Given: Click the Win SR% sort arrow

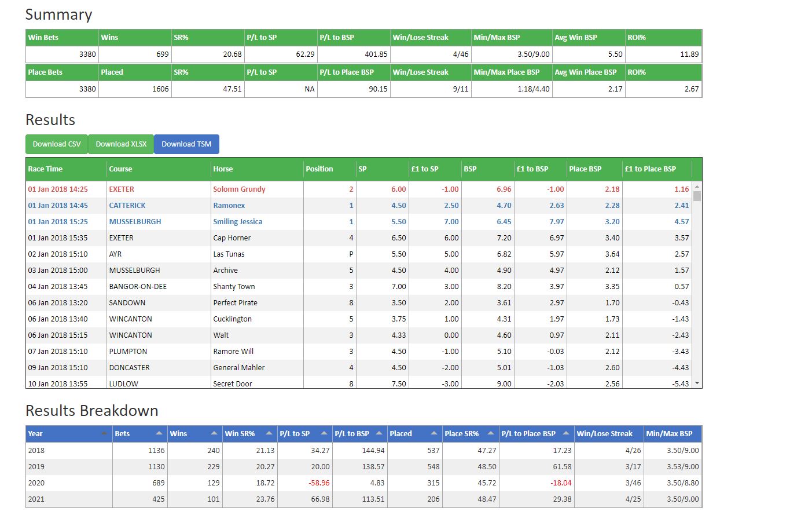Looking at the screenshot, I should [x=269, y=433].
